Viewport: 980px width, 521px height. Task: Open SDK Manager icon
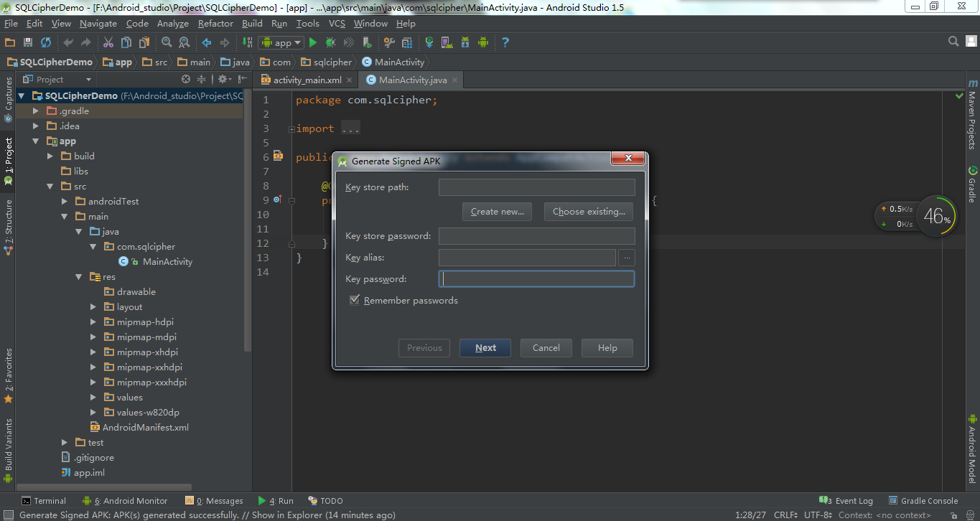pyautogui.click(x=465, y=42)
